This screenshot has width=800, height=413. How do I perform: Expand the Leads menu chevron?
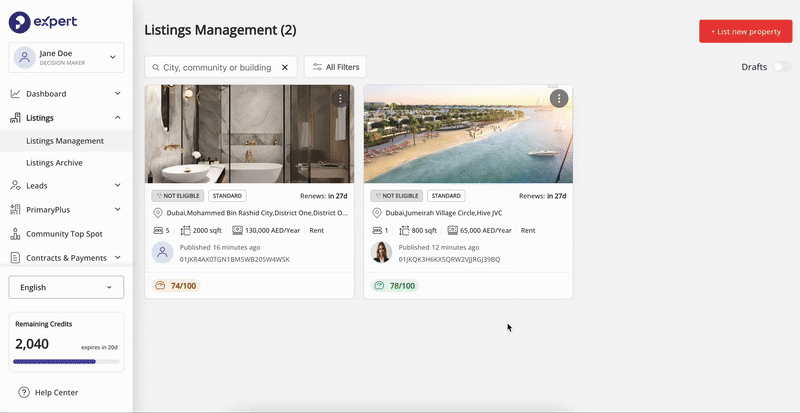click(x=117, y=186)
